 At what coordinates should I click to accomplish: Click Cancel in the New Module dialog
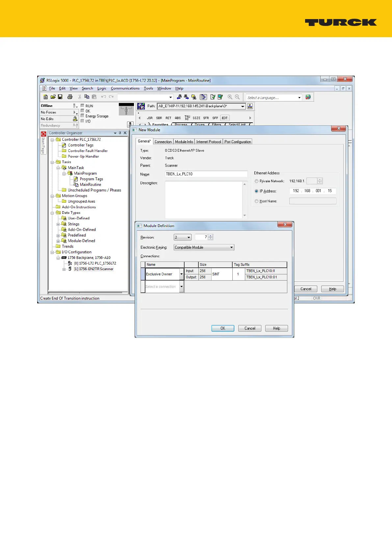click(306, 289)
